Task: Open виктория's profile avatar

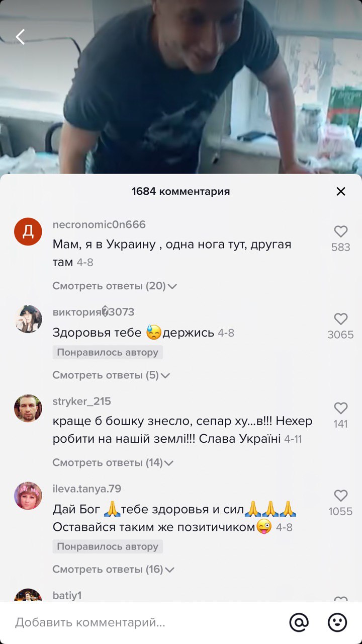Action: 28,319
